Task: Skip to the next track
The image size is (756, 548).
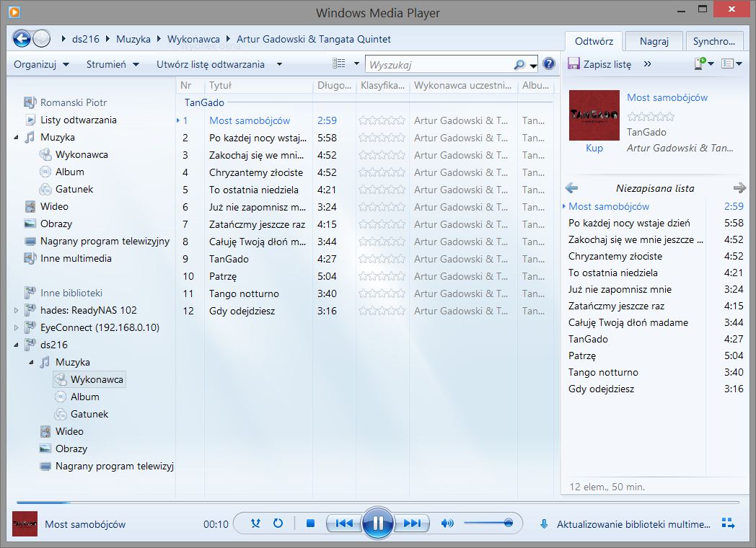Action: [x=412, y=523]
